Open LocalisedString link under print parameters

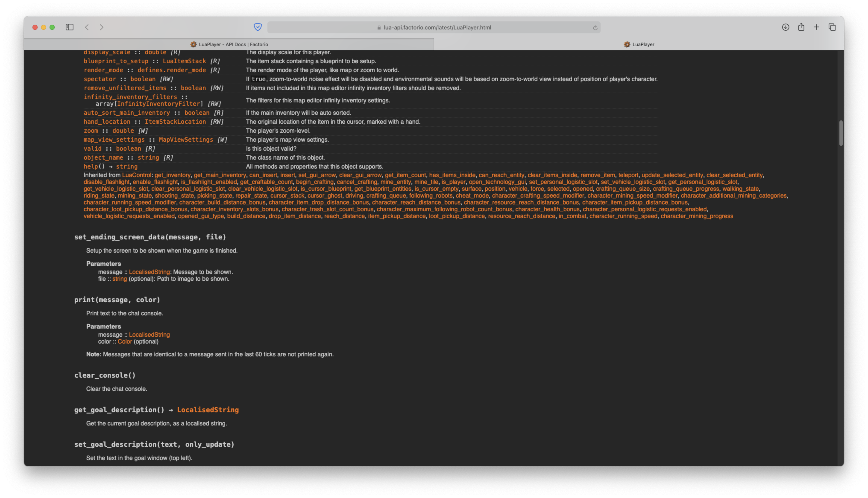[149, 335]
